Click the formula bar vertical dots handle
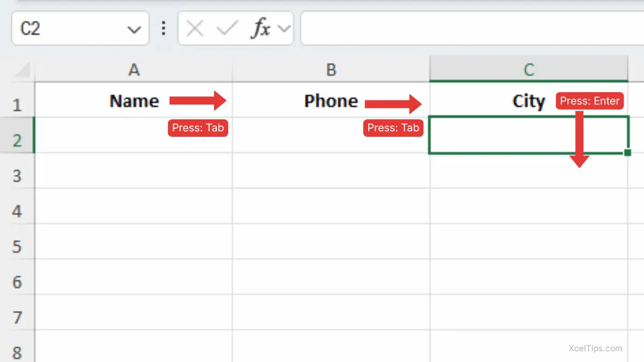Image resolution: width=644 pixels, height=362 pixels. coord(164,28)
